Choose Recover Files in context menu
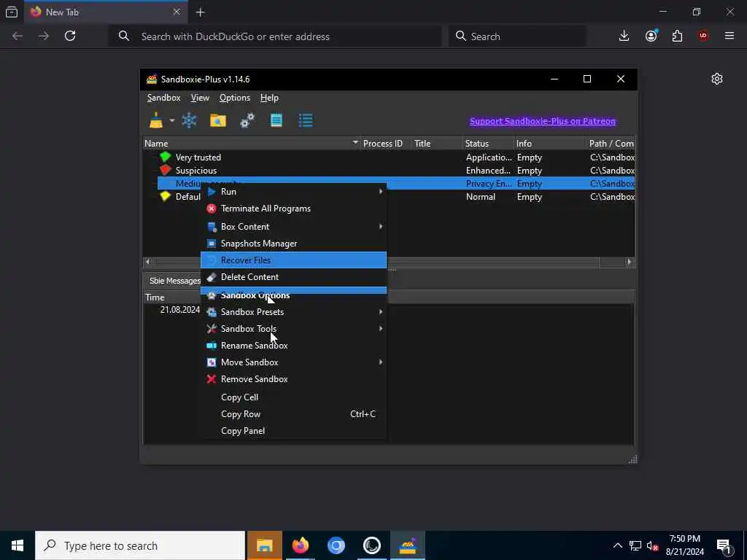 (293, 260)
